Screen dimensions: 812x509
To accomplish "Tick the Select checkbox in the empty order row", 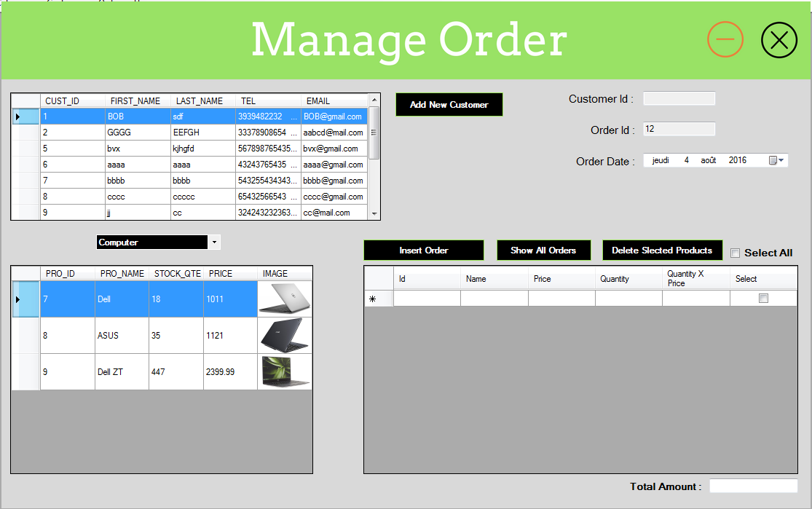I will (762, 298).
